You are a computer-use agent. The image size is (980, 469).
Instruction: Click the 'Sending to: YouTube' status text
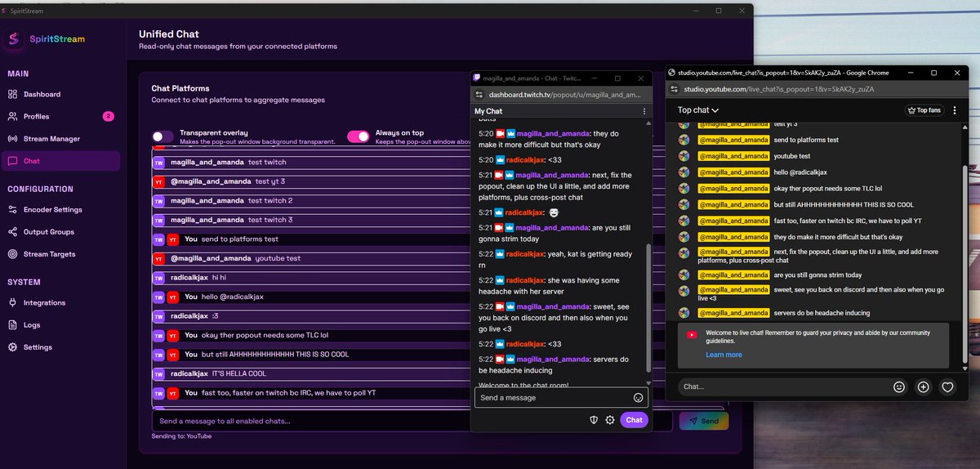[x=181, y=436]
